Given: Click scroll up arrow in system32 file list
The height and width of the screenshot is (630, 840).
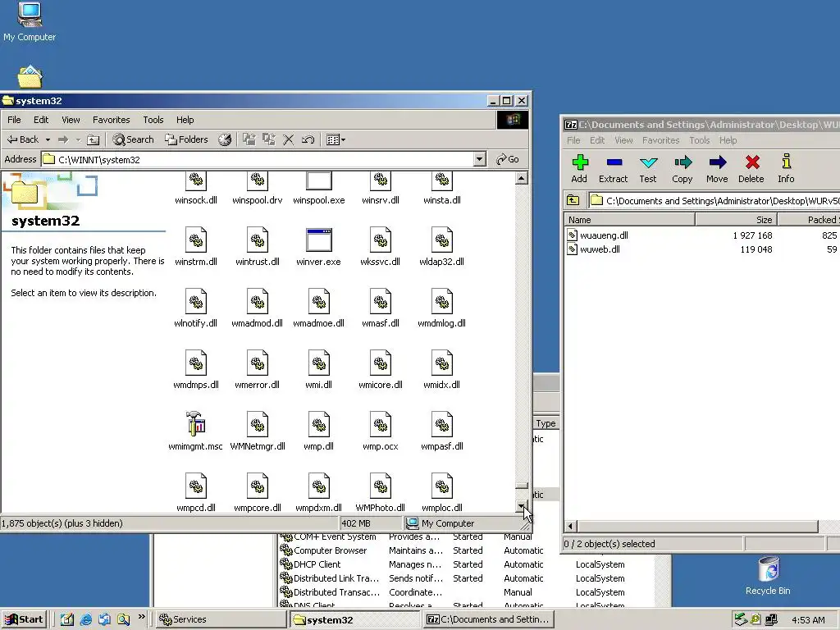Looking at the screenshot, I should (x=522, y=178).
